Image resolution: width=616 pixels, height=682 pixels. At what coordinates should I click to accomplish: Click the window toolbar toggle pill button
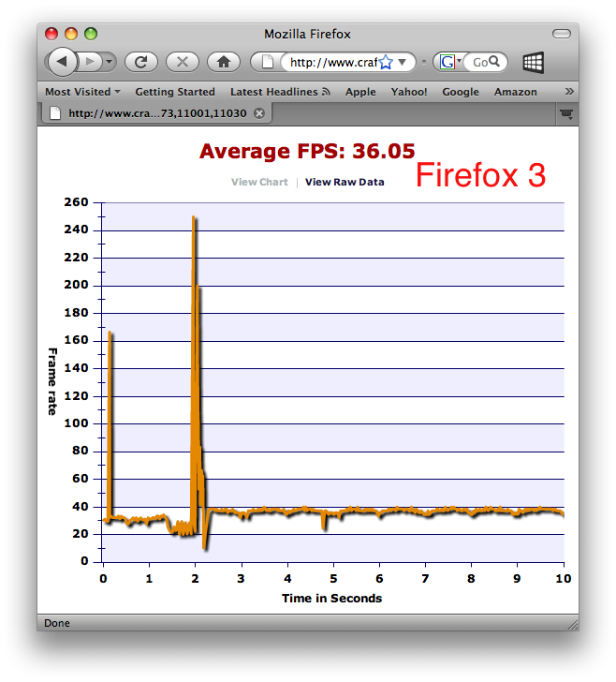coord(561,34)
